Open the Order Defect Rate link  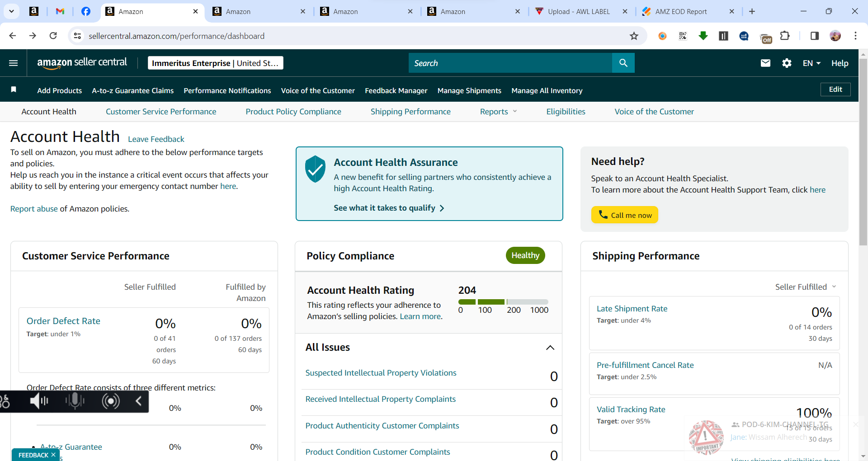pyautogui.click(x=63, y=321)
